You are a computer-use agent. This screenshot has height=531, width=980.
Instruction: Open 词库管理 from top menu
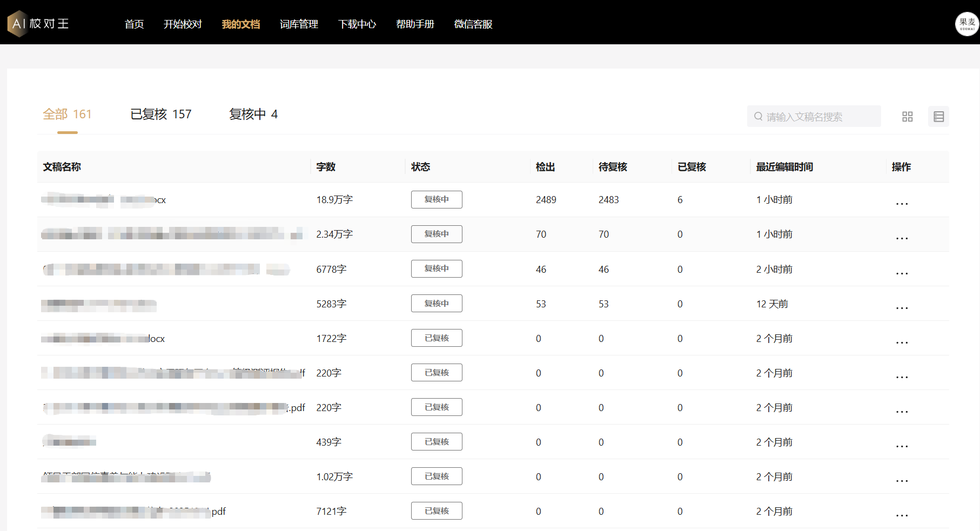pos(299,24)
